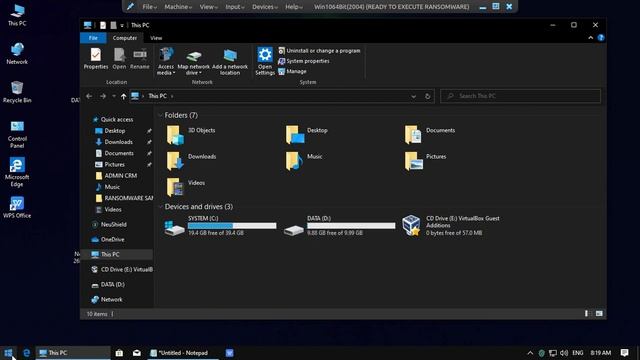Go up one level arrow
The image size is (640, 360).
click(x=123, y=96)
